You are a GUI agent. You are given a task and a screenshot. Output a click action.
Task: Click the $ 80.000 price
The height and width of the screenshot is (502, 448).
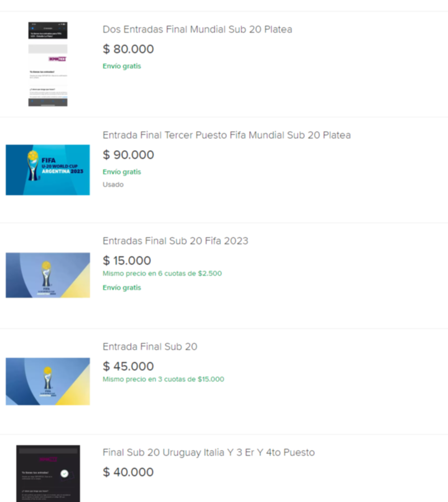click(128, 49)
